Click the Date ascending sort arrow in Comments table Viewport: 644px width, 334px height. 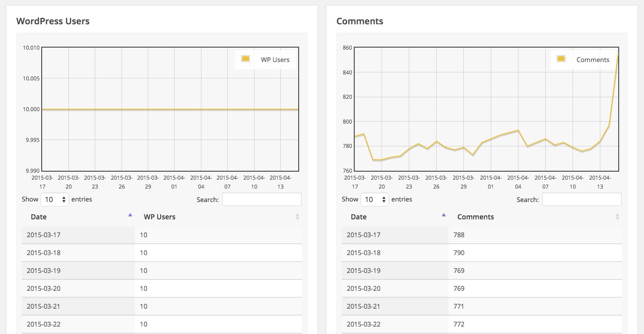(444, 215)
